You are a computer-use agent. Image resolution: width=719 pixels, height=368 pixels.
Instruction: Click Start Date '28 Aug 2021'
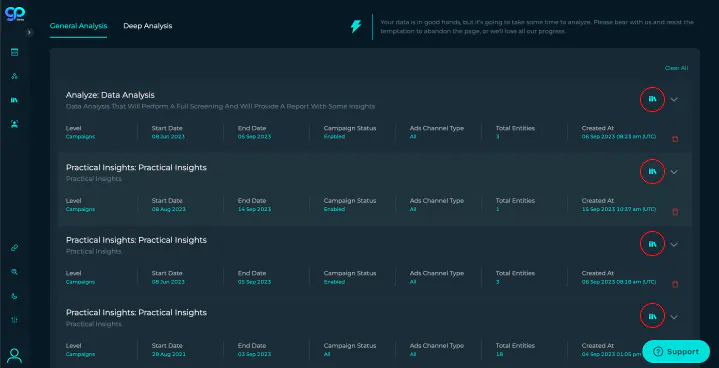point(169,354)
